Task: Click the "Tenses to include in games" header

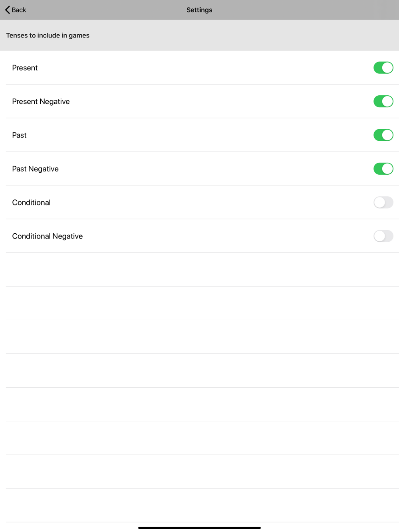Action: 47,35
